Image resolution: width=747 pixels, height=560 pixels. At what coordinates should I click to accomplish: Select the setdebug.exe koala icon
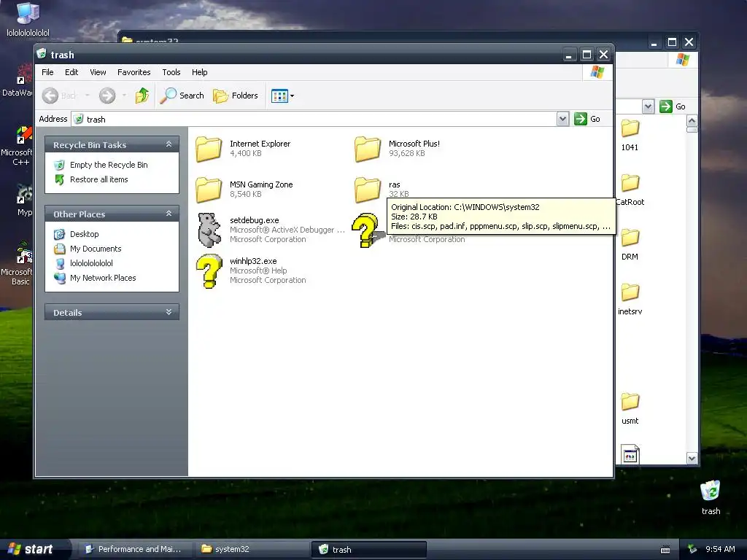pos(209,230)
